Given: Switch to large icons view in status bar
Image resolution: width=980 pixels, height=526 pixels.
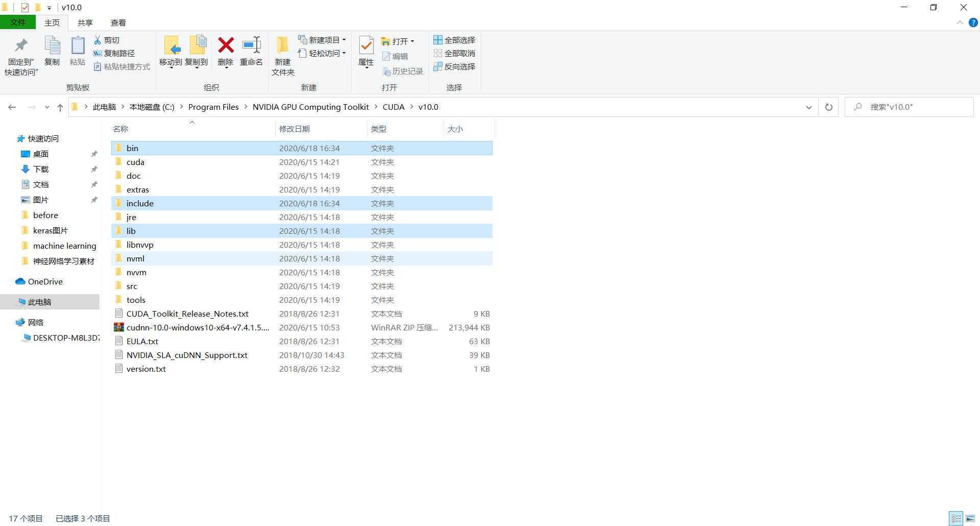Looking at the screenshot, I should click(970, 518).
